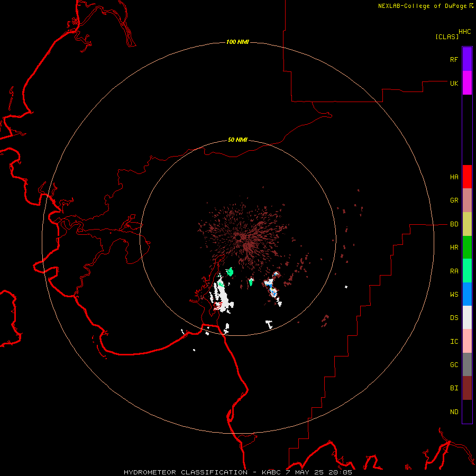Click the BI legend label
Viewport: 476px width, 476px height.
454,388
